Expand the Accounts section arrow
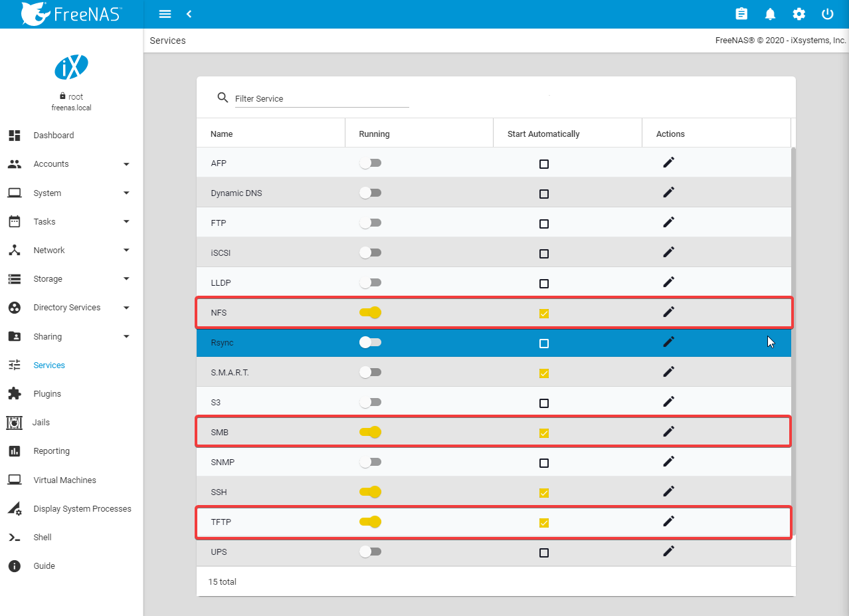This screenshot has width=849, height=616. [x=126, y=164]
